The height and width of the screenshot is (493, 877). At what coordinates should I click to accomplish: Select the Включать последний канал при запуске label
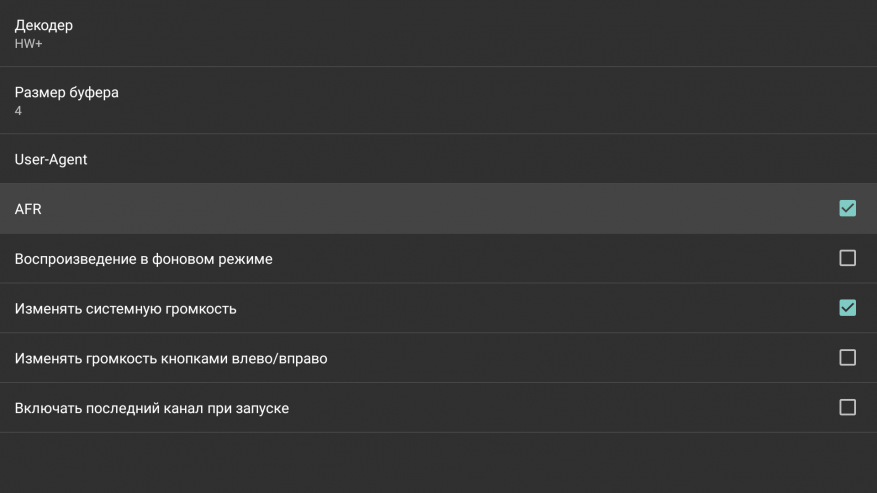tap(151, 408)
